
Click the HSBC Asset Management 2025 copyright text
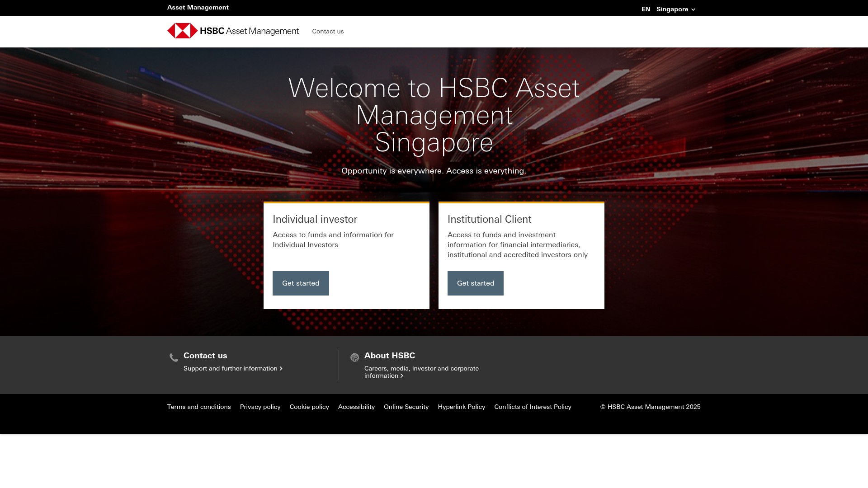click(650, 407)
